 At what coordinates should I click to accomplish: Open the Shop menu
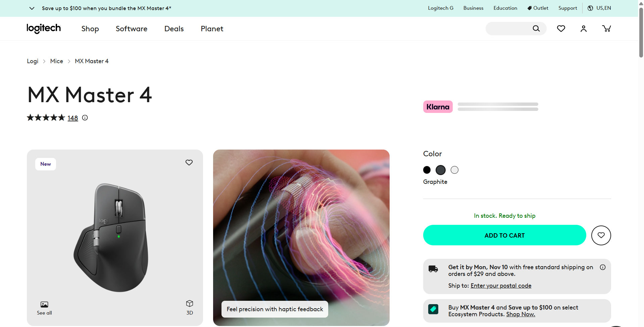(x=90, y=29)
